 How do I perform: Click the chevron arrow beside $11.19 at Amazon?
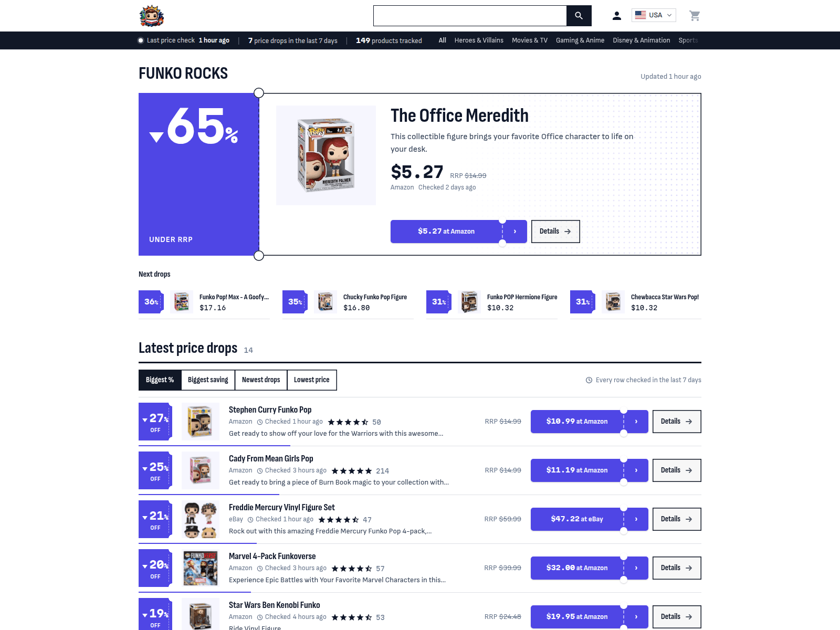click(636, 470)
